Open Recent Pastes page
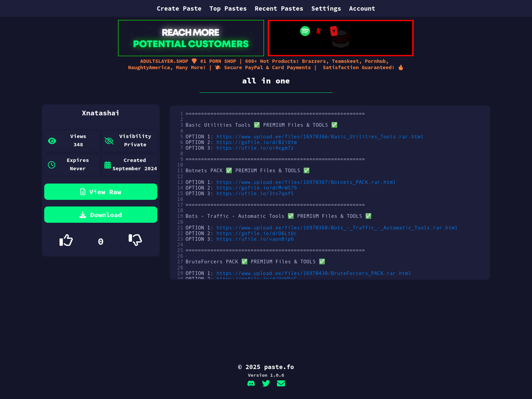532x399 pixels. (x=279, y=8)
